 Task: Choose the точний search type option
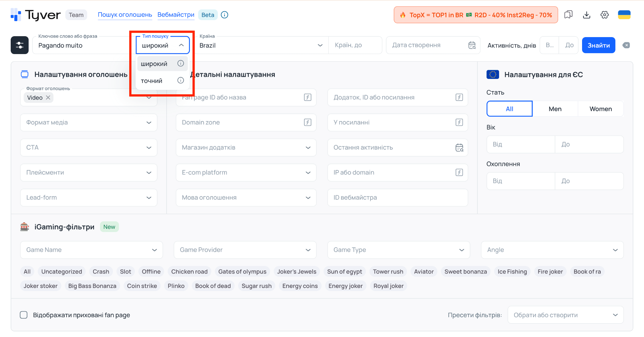pos(163,80)
